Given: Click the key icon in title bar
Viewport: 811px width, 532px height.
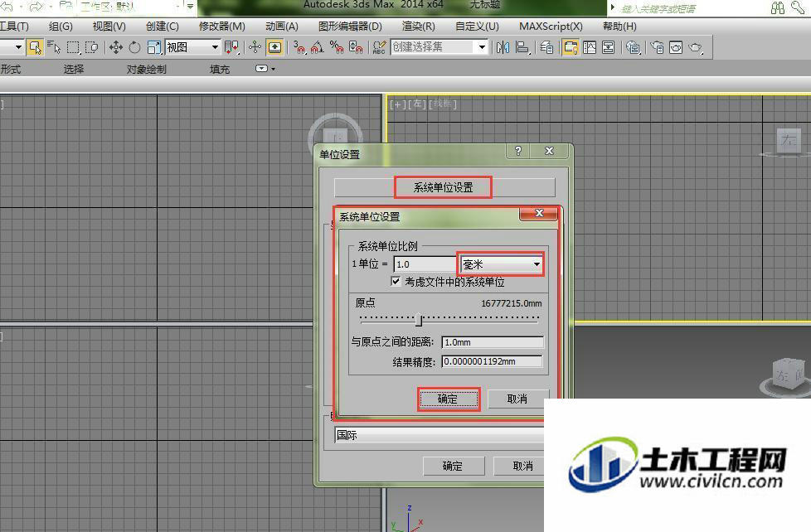Looking at the screenshot, I should [x=798, y=7].
